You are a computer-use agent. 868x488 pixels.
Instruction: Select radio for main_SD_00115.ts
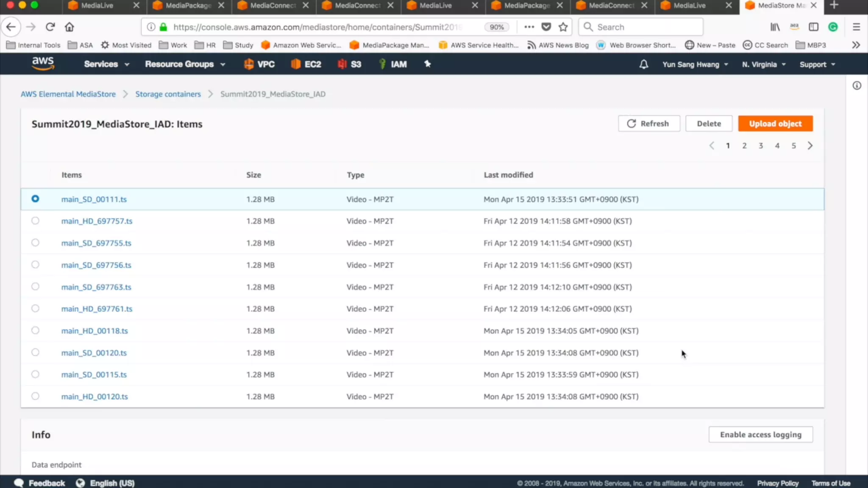pyautogui.click(x=35, y=374)
